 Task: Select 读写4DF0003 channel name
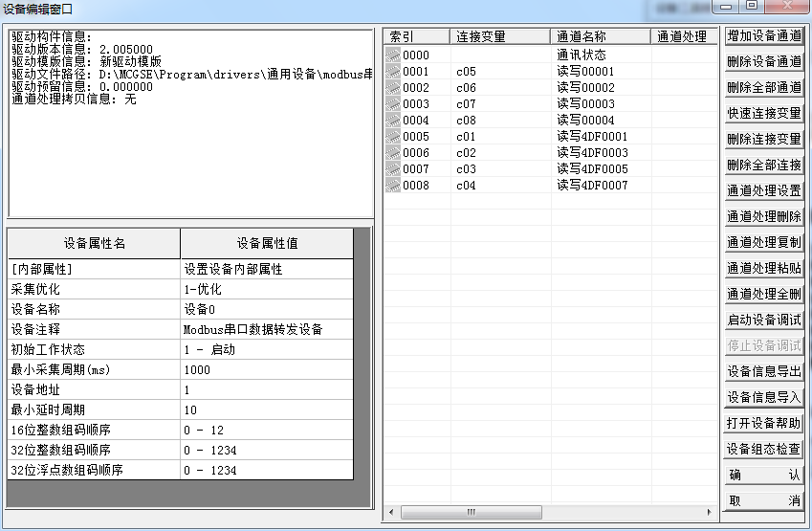pyautogui.click(x=592, y=153)
